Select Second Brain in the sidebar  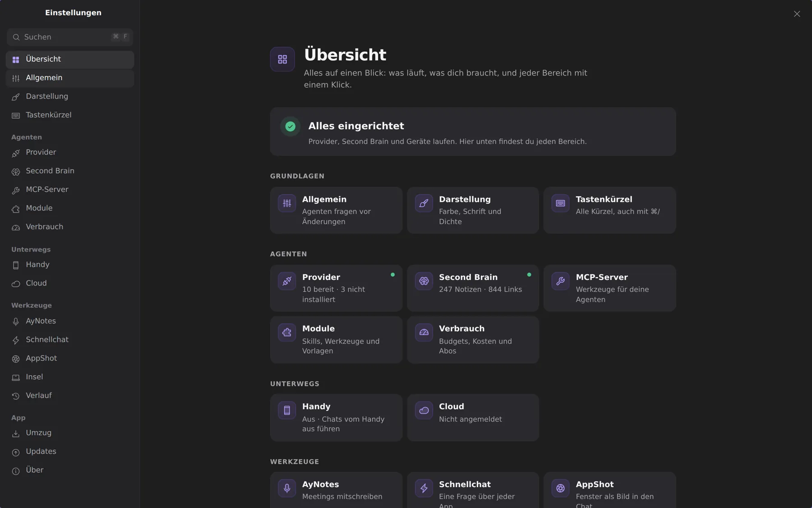coord(70,171)
